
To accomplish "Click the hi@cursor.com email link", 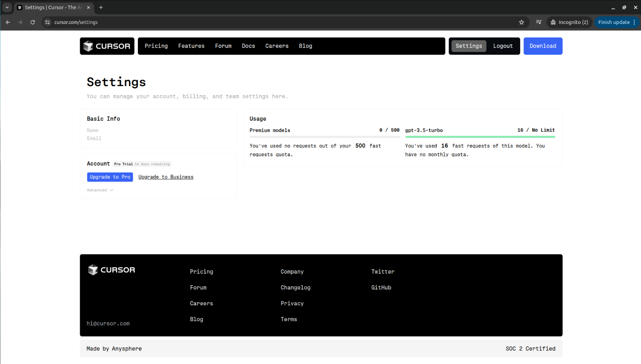I will click(108, 323).
